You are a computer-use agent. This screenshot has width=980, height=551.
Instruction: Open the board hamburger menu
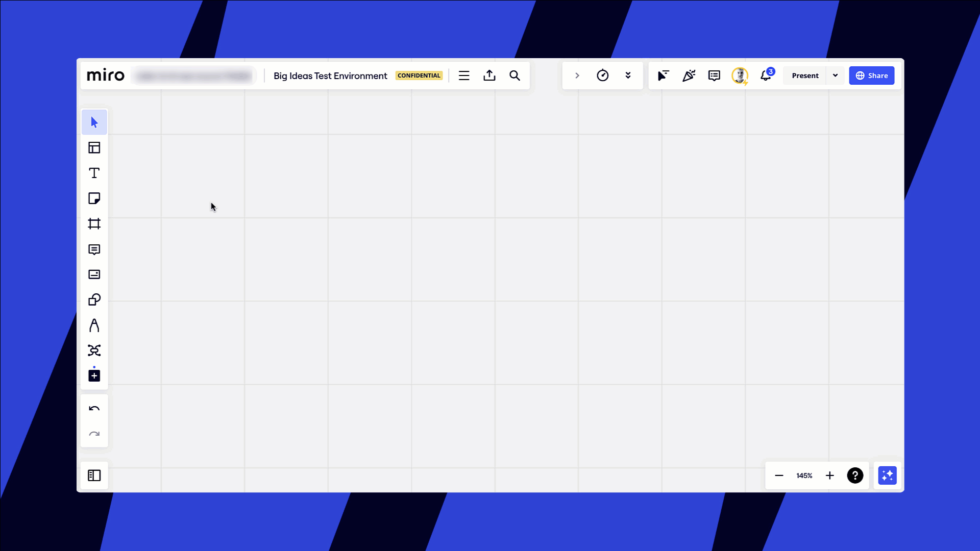click(464, 75)
